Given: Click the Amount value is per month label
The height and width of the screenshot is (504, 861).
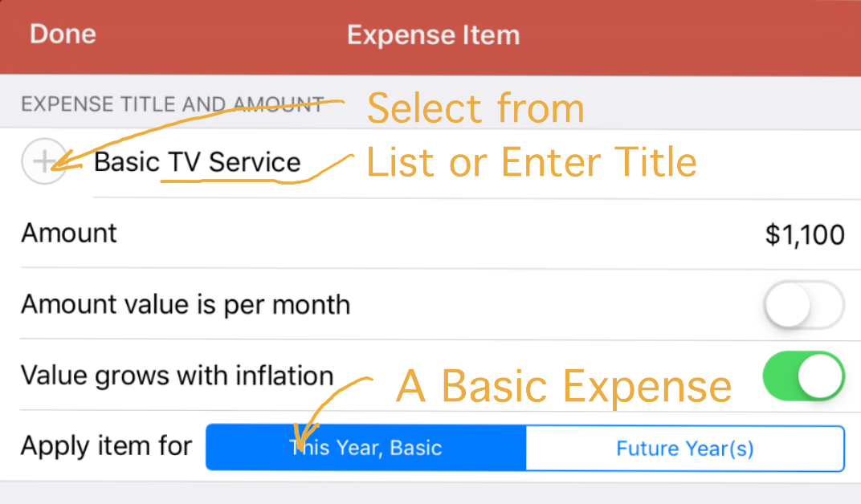Looking at the screenshot, I should (x=186, y=305).
